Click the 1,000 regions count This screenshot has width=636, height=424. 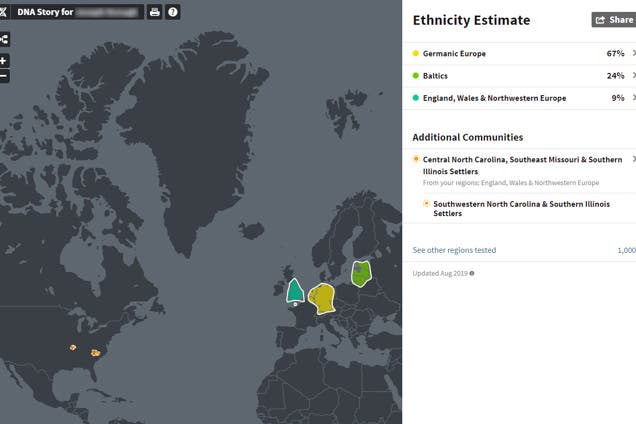pyautogui.click(x=627, y=250)
